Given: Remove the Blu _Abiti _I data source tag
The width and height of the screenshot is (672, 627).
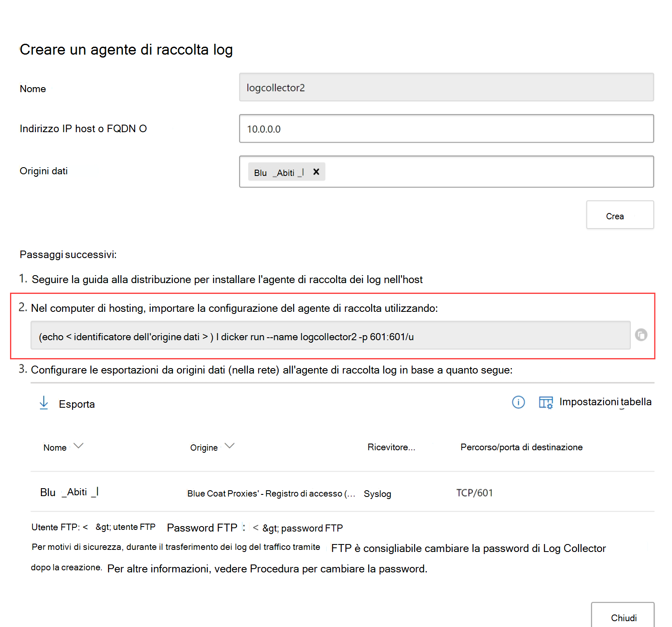Looking at the screenshot, I should [x=316, y=172].
